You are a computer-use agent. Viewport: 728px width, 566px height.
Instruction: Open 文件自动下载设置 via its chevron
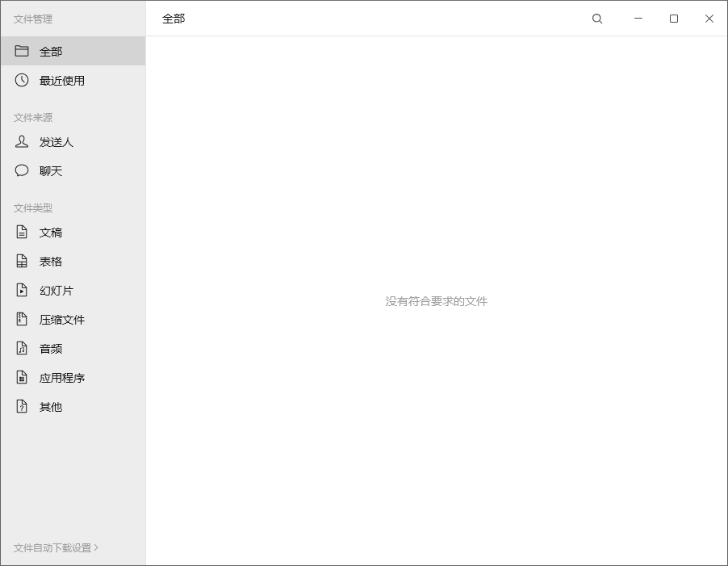coord(97,547)
